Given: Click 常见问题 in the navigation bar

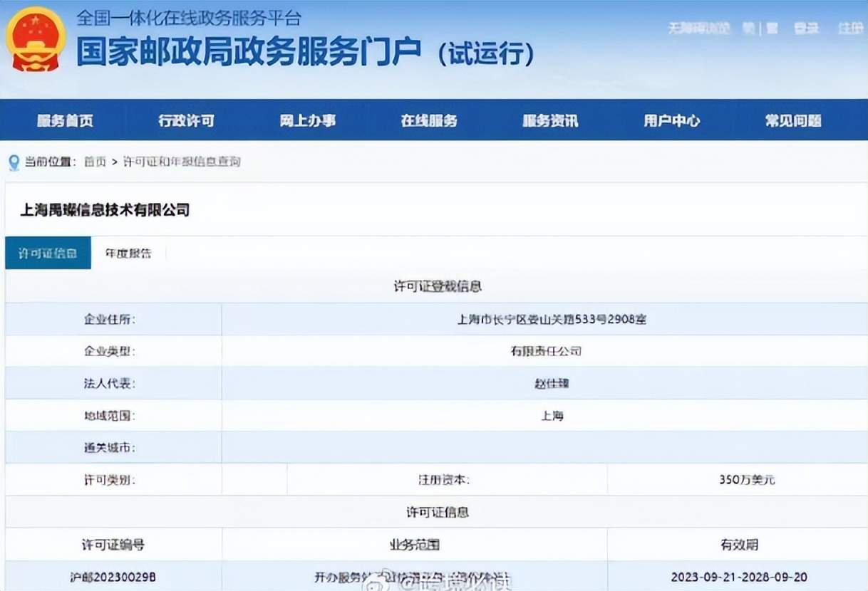Looking at the screenshot, I should 793,121.
